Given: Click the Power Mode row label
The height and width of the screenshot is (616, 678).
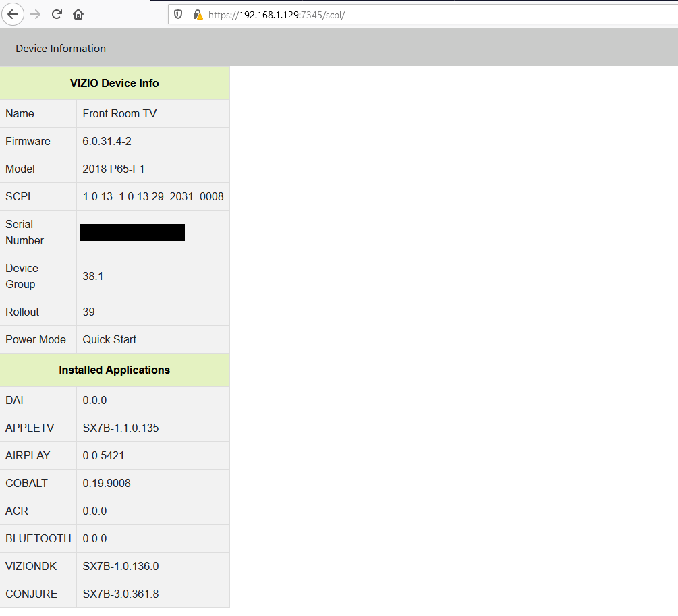Looking at the screenshot, I should click(x=36, y=339).
